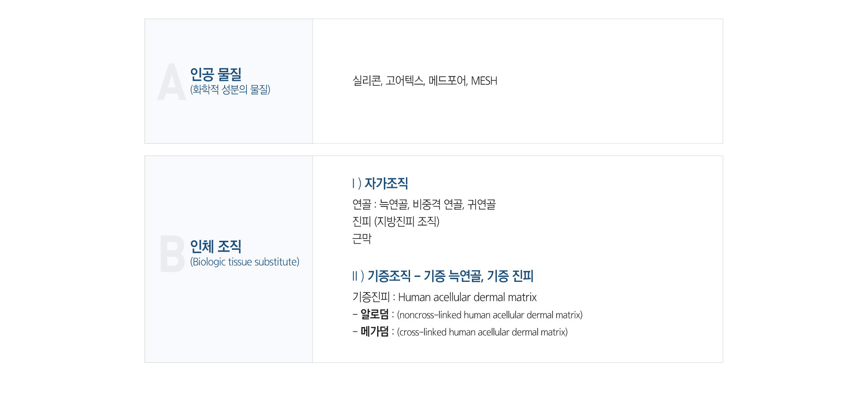Image resolution: width=868 pixels, height=393 pixels.
Task: Click the 실리콘, 고어텍스, 메드포어, MESH text
Action: tap(425, 81)
